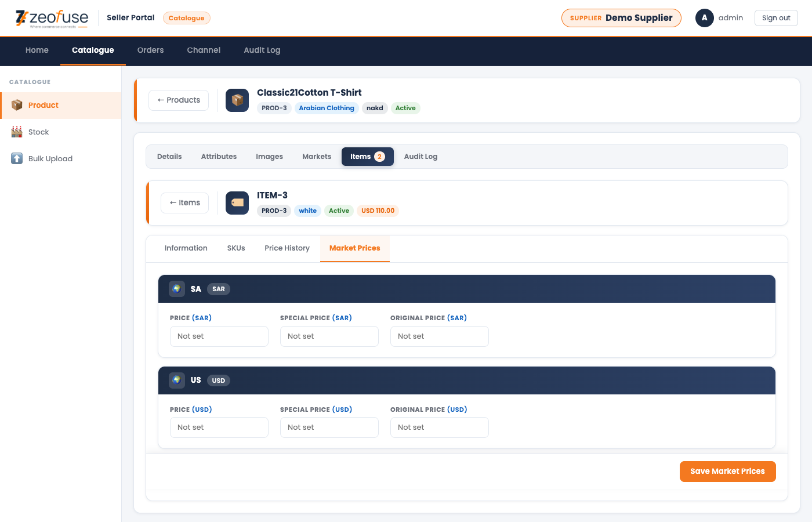Click the globe icon in SA market header

pos(177,289)
